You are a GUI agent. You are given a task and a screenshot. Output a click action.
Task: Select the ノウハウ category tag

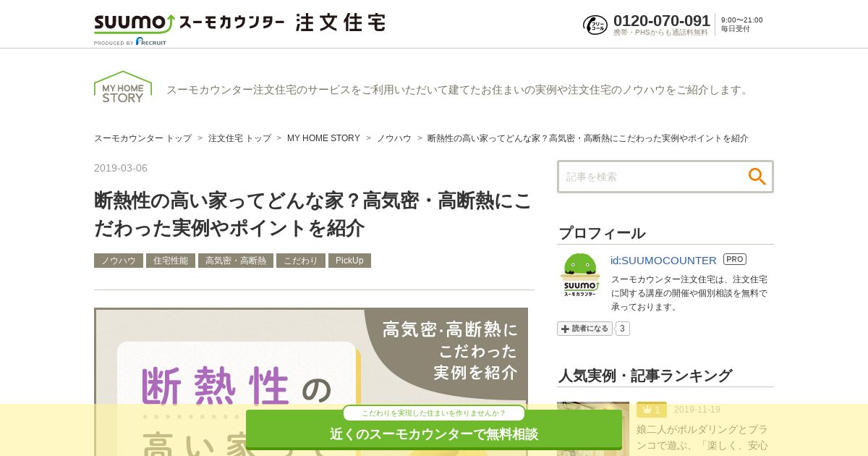[119, 261]
